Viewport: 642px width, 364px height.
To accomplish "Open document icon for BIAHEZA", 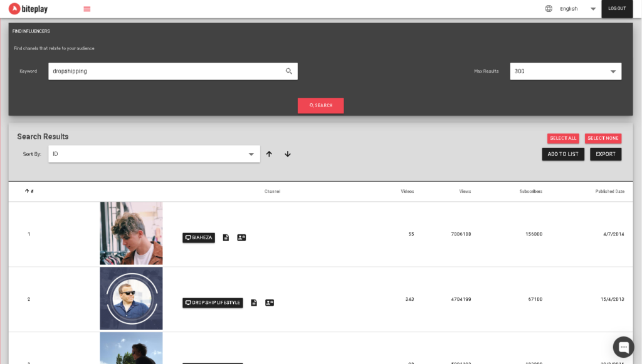I will tap(226, 237).
